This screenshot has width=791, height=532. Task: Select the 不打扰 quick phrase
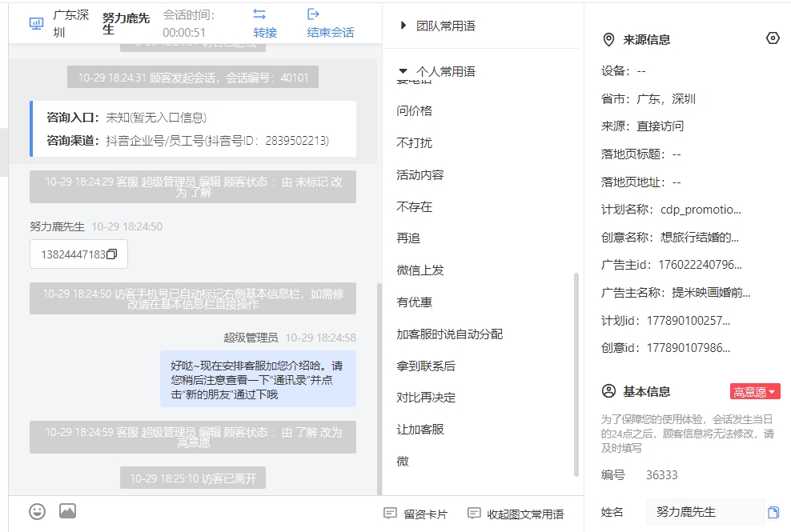[x=414, y=142]
